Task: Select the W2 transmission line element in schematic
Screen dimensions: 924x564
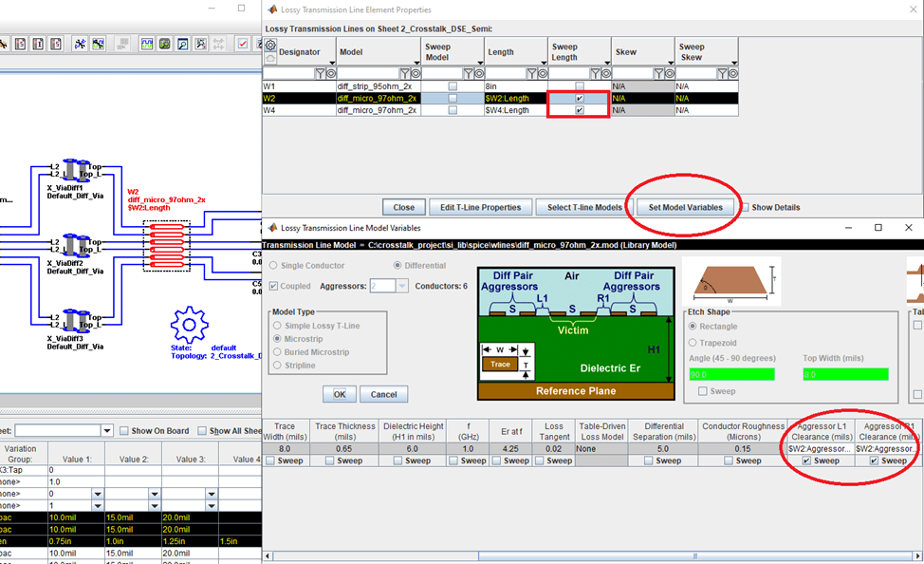Action: coord(167,246)
